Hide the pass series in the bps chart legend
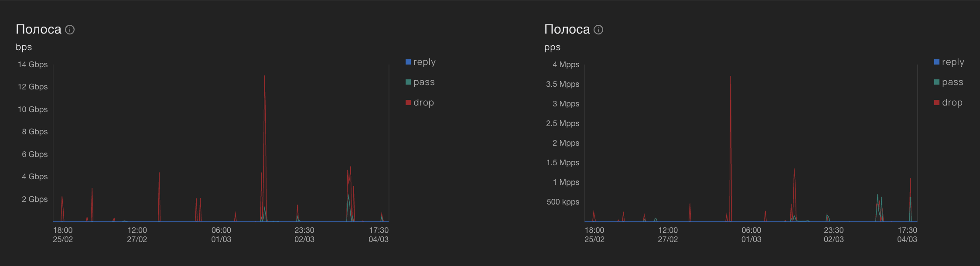Viewport: 980px width, 266px height. (x=423, y=82)
